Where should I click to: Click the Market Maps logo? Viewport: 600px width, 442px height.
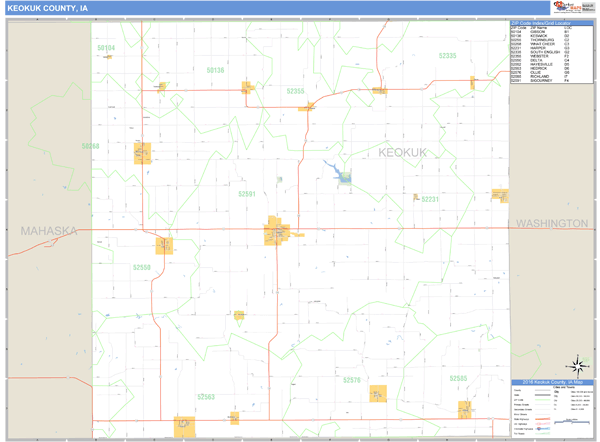click(568, 7)
